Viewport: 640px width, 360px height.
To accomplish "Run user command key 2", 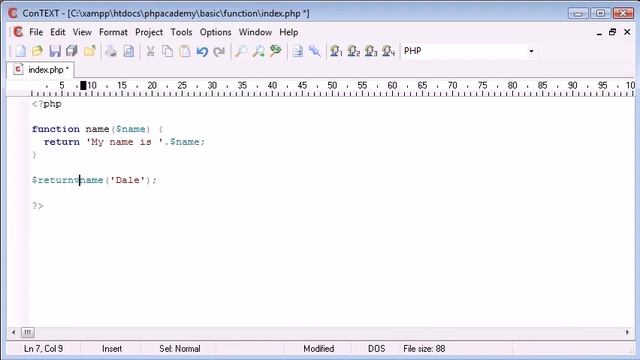I will (353, 51).
